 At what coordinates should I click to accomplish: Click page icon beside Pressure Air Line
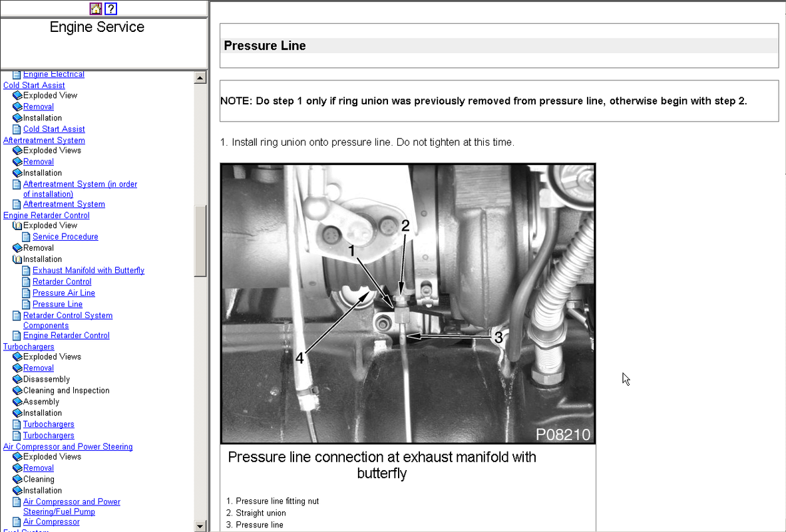[x=26, y=293]
